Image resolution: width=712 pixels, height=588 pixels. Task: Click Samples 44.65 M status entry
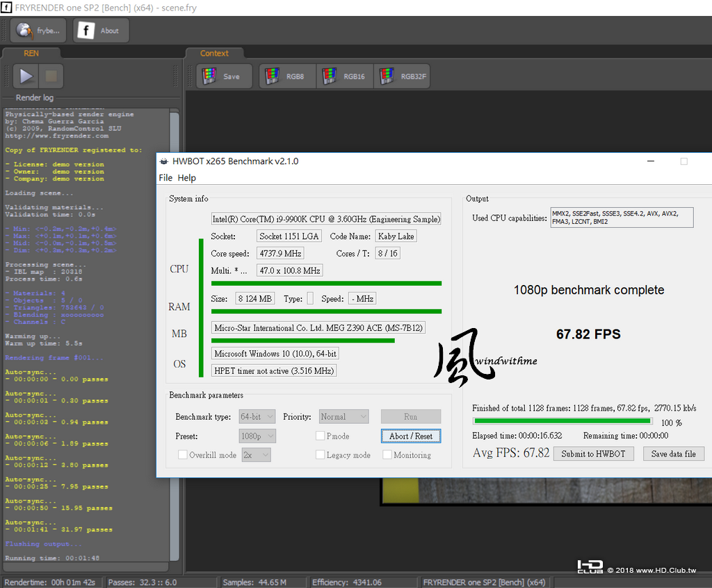coord(254,582)
